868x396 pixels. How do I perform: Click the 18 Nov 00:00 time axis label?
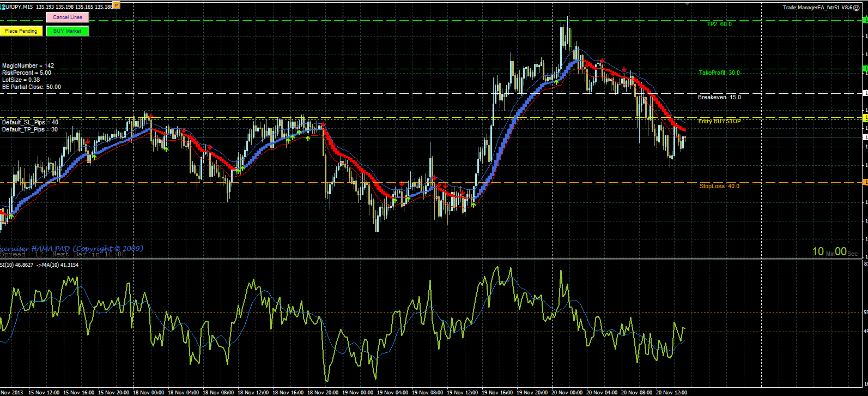point(149,392)
